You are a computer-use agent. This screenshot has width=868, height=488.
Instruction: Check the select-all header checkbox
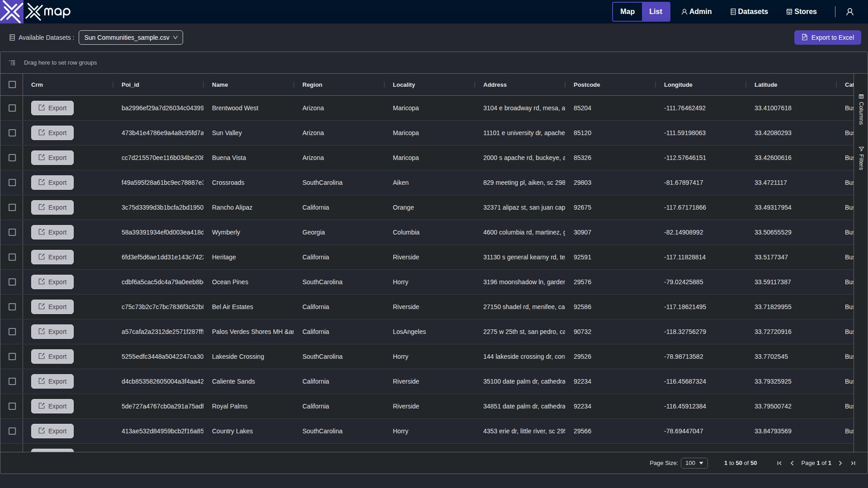12,84
